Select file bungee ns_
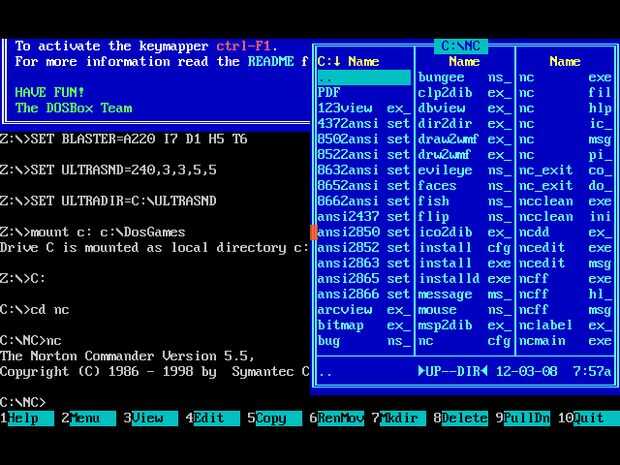 click(x=465, y=77)
